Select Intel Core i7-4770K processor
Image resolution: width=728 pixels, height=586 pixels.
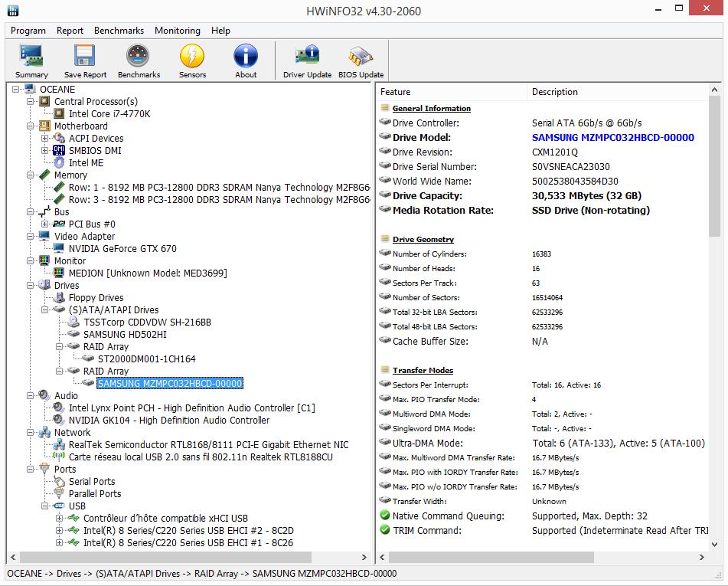click(109, 114)
